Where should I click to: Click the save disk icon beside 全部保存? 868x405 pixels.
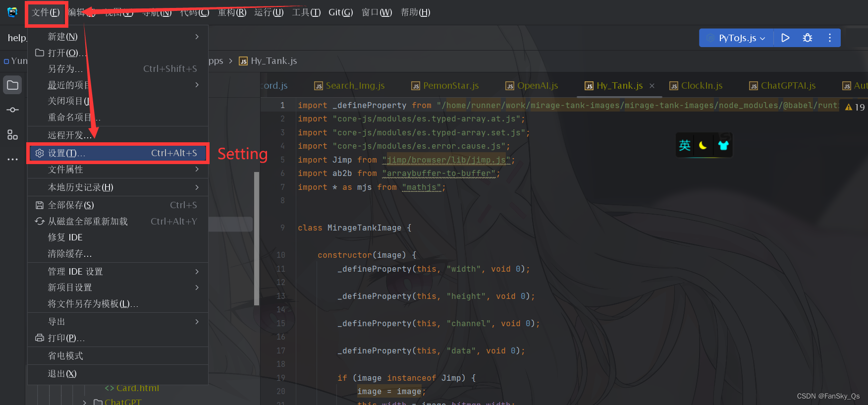click(x=40, y=205)
